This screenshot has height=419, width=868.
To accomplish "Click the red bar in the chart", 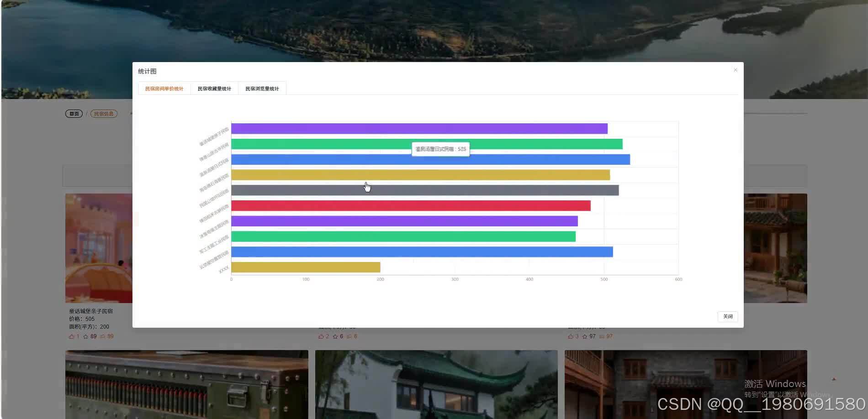I will point(411,206).
